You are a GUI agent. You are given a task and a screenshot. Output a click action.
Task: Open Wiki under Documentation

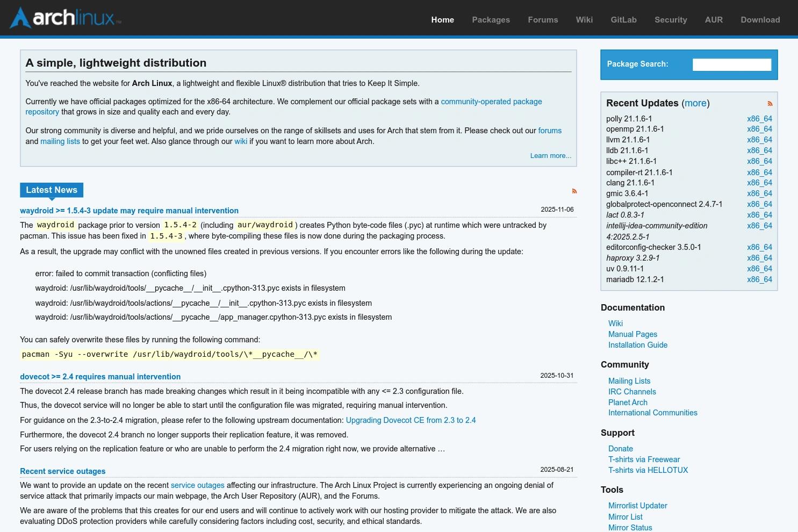615,323
